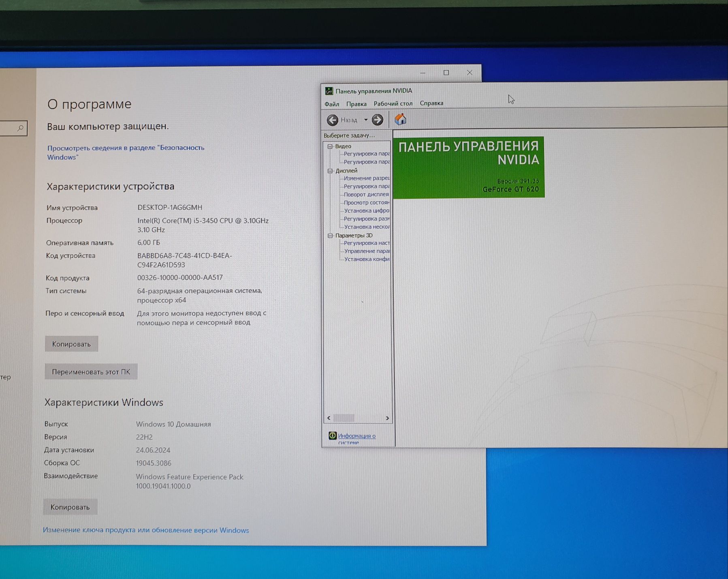
Task: Click the О программе page heading
Action: (90, 104)
